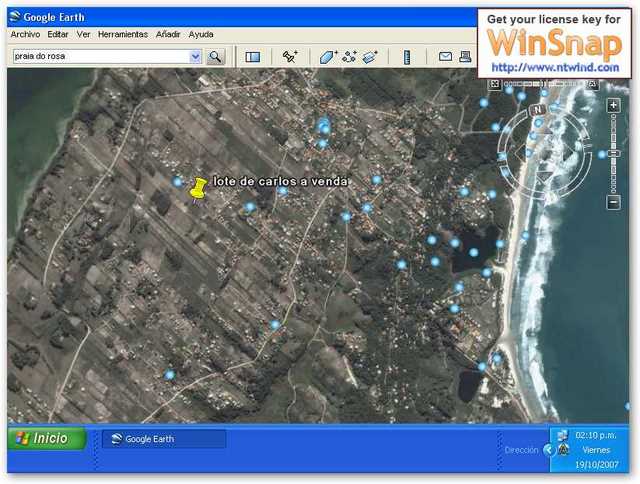Click the N north indicator on compass

tap(538, 109)
